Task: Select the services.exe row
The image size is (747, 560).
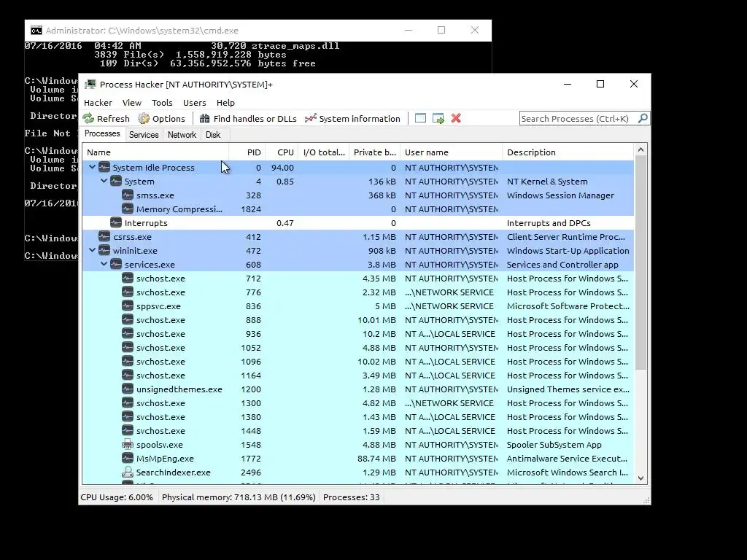Action: tap(358, 264)
